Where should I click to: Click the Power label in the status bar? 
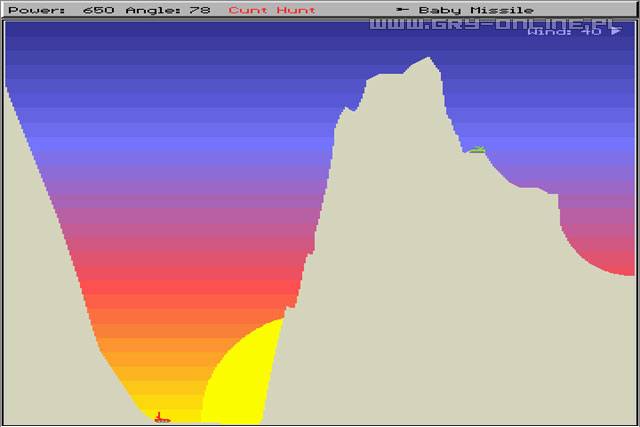tap(36, 10)
